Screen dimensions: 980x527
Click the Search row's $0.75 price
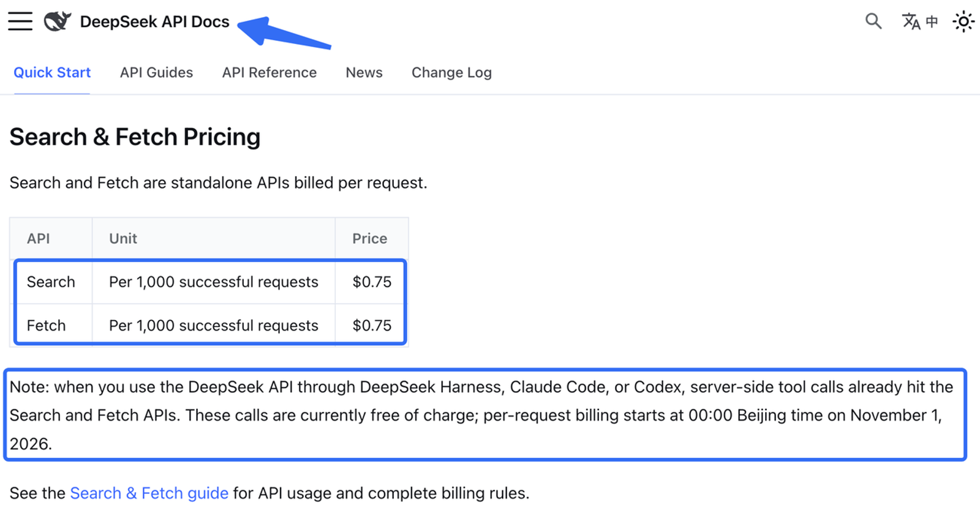point(372,282)
